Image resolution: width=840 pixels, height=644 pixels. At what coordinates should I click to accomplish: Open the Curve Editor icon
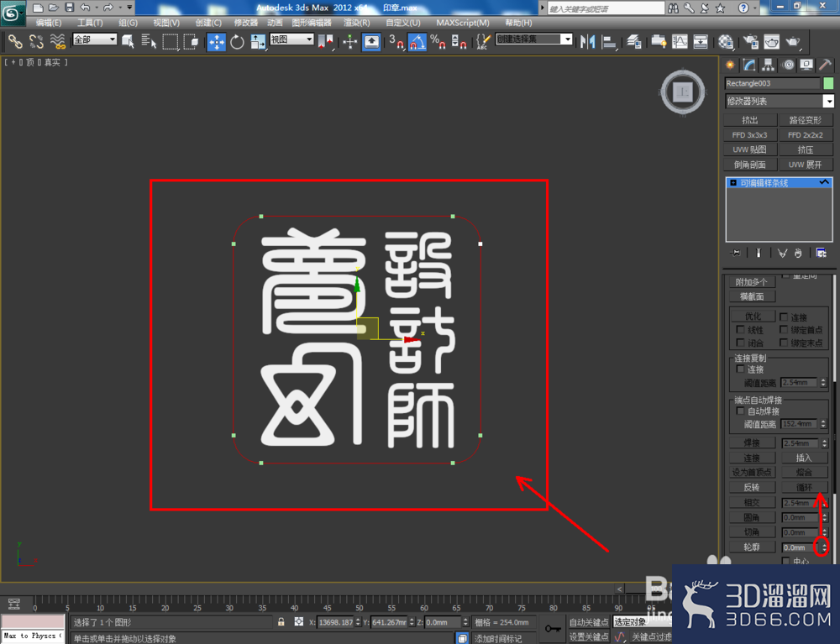pyautogui.click(x=680, y=42)
